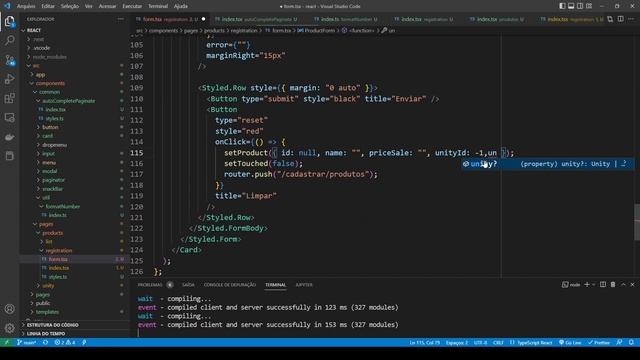The height and width of the screenshot is (360, 640).
Task: Customize layout icon in title bar
Action: click(x=589, y=6)
